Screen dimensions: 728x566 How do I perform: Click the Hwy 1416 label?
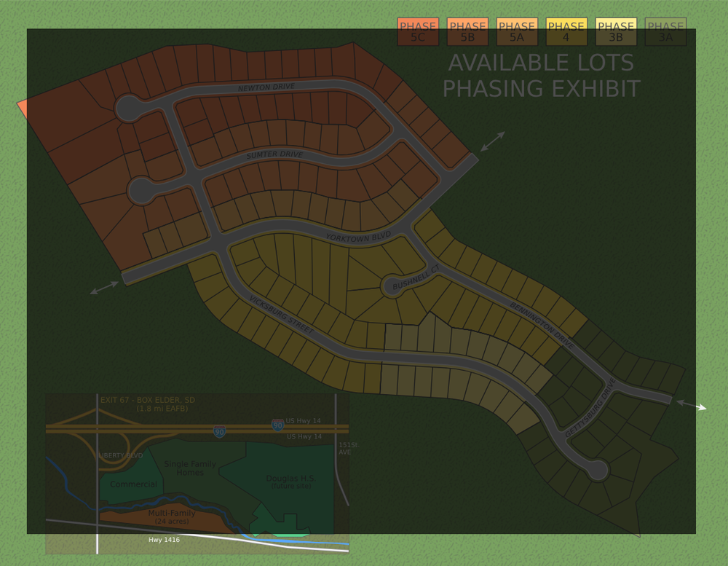point(164,540)
